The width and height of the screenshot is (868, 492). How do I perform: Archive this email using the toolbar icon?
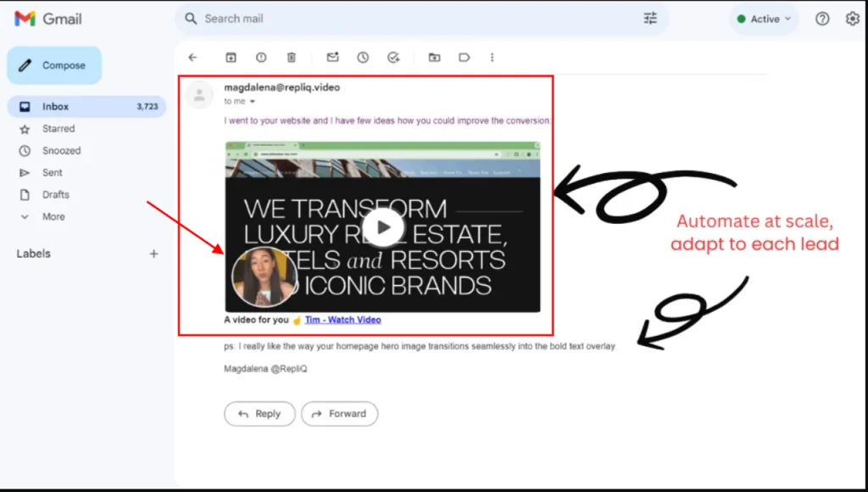(231, 58)
